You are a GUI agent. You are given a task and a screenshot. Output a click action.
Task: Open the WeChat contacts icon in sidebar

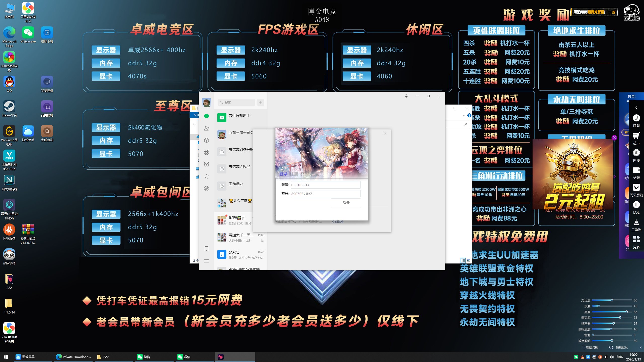(x=207, y=128)
